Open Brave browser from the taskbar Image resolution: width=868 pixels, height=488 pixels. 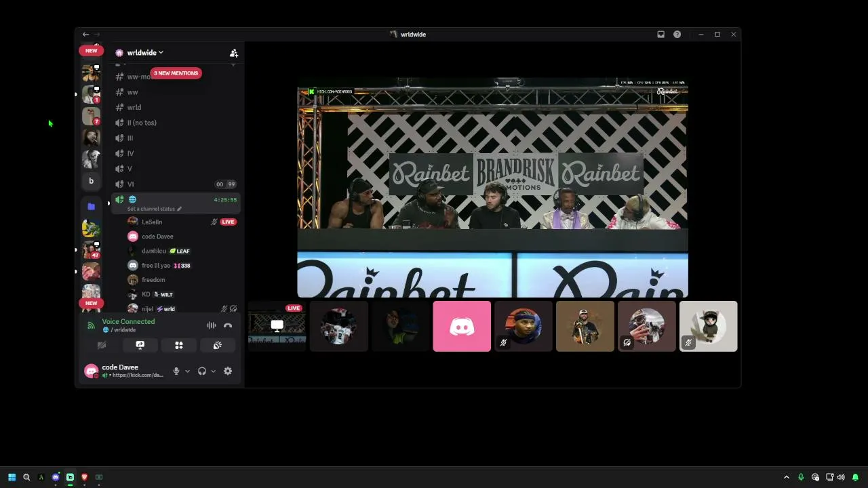click(x=84, y=477)
